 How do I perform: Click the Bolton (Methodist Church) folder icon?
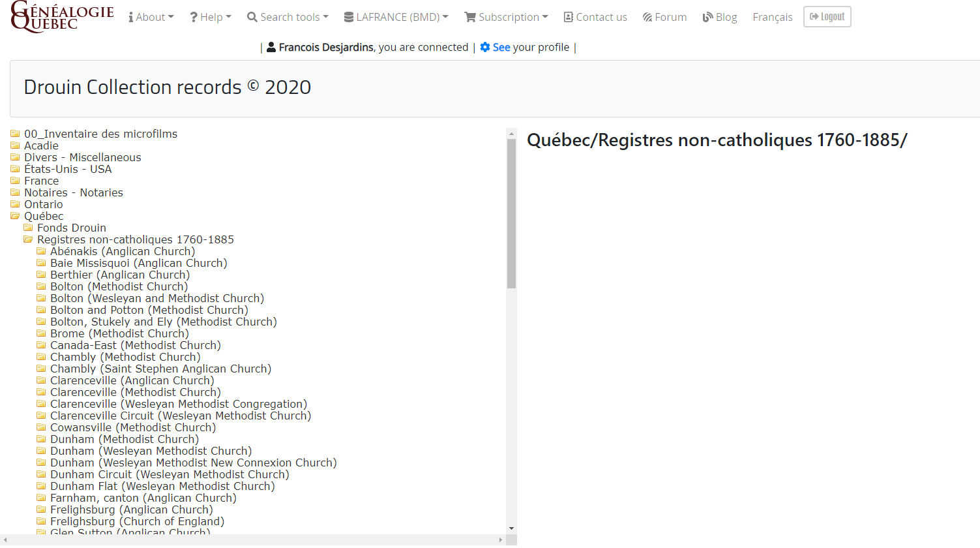pyautogui.click(x=41, y=286)
